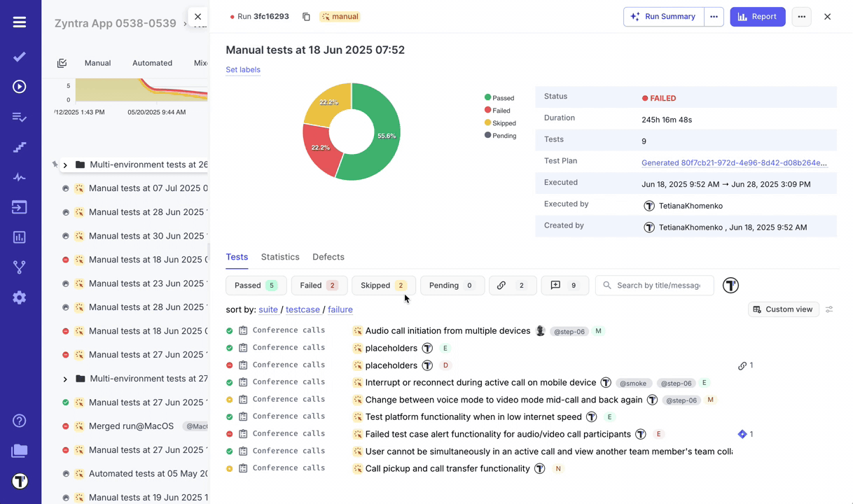Image resolution: width=853 pixels, height=504 pixels.
Task: Open Run Summary dropdown options
Action: pos(714,17)
